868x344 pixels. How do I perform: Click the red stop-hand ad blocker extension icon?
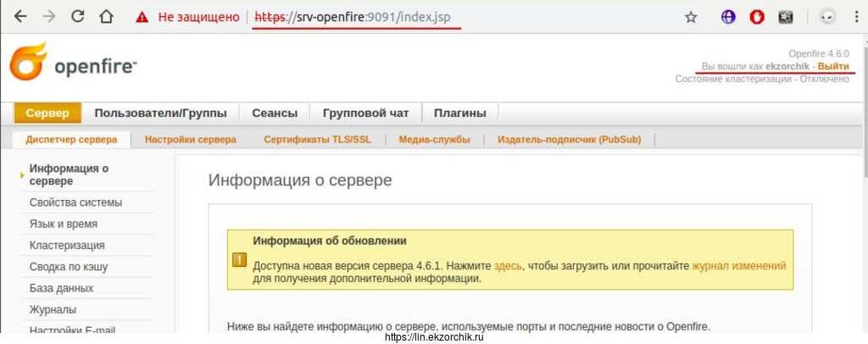(758, 16)
